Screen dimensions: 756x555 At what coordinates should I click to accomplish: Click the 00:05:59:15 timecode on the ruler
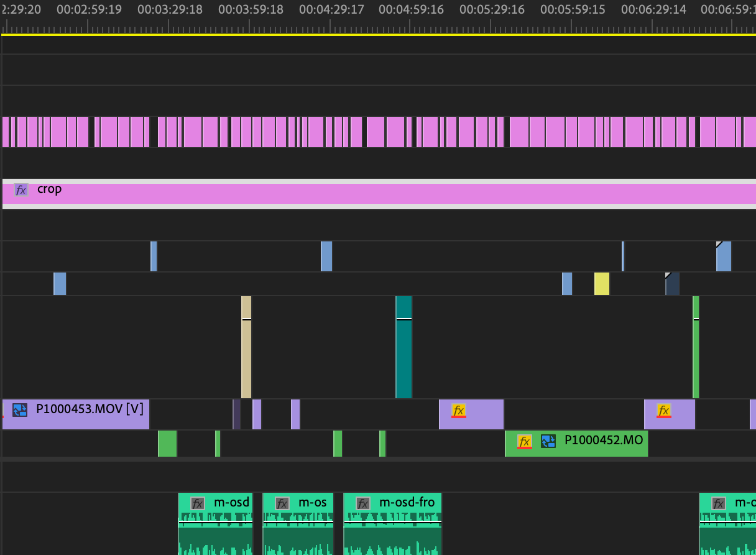[572, 10]
